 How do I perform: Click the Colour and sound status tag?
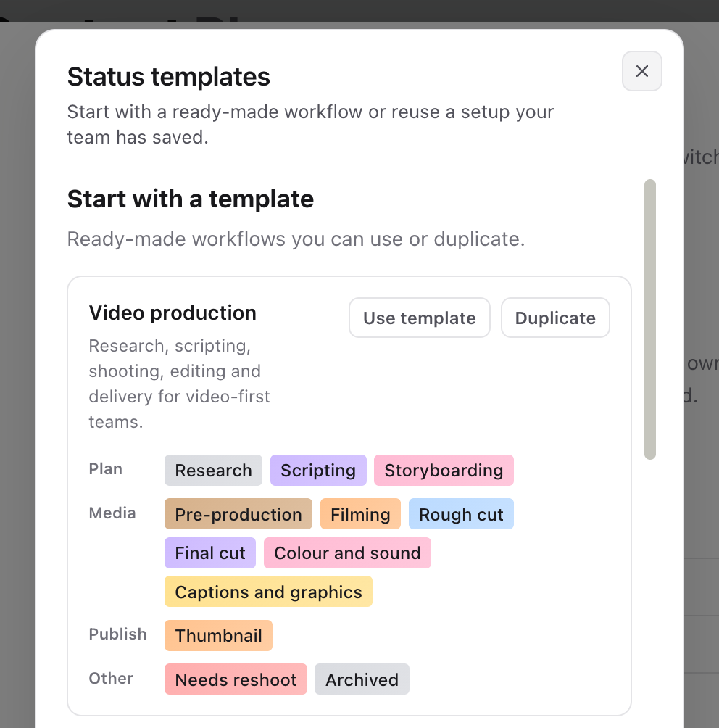[x=347, y=553]
